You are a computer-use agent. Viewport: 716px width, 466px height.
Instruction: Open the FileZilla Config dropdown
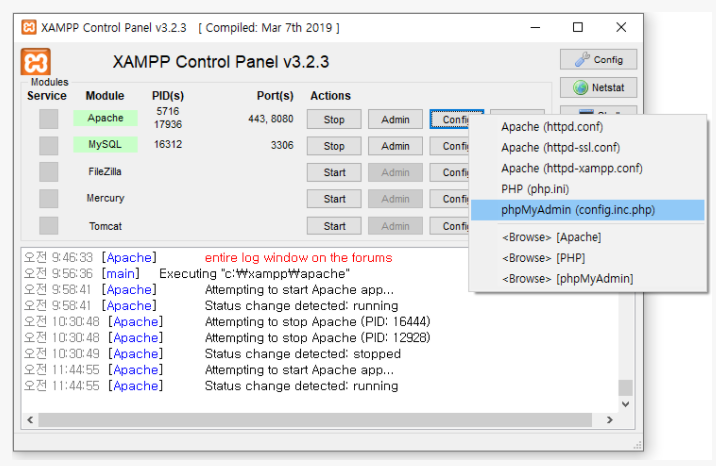click(x=449, y=173)
